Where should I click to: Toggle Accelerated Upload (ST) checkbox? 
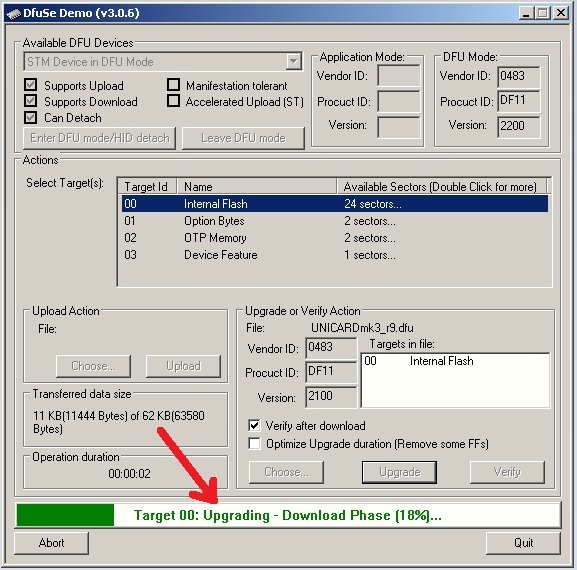click(x=174, y=101)
